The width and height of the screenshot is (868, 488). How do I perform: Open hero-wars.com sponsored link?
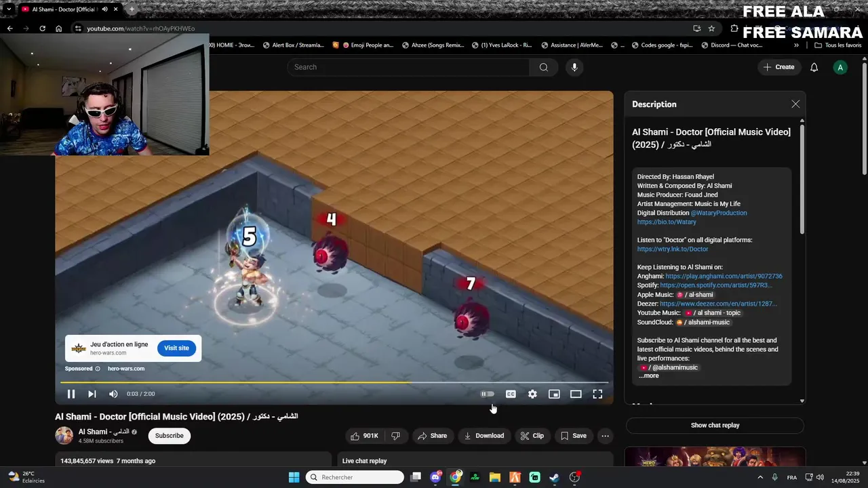(x=126, y=369)
